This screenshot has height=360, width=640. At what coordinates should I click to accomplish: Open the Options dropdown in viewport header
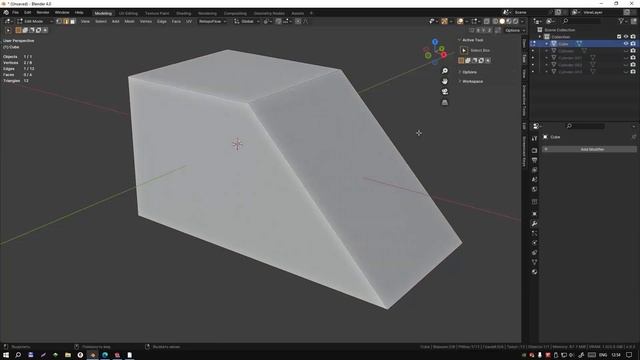click(x=515, y=30)
